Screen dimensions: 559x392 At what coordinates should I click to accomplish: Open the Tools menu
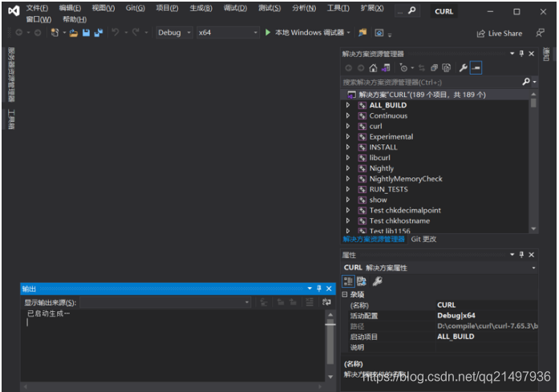(x=338, y=8)
